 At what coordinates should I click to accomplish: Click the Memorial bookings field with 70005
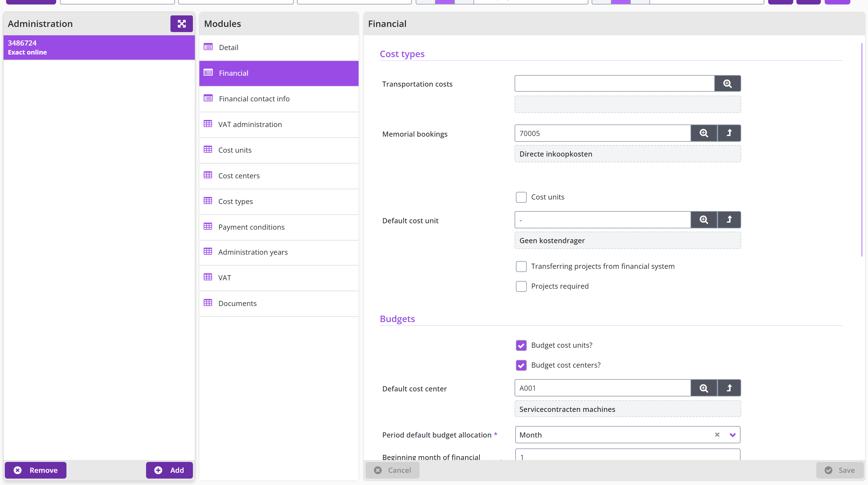603,133
